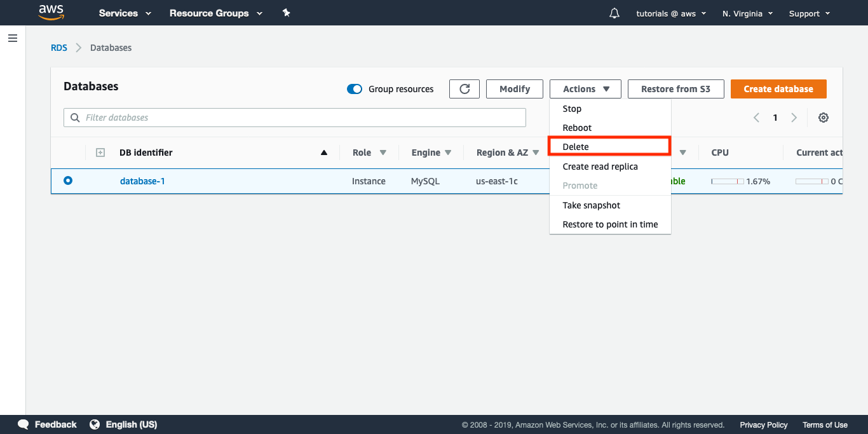Expand the N. Virginia region selector
868x434 pixels.
click(747, 13)
